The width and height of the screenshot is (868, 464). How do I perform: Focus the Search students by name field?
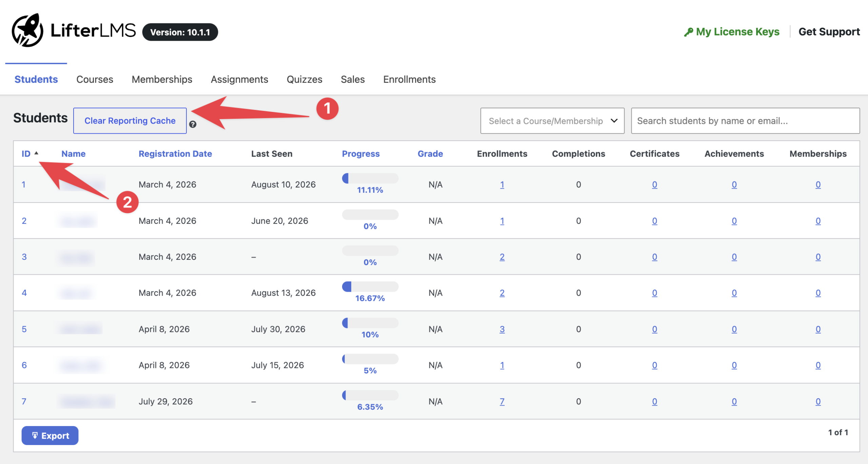[x=745, y=121]
